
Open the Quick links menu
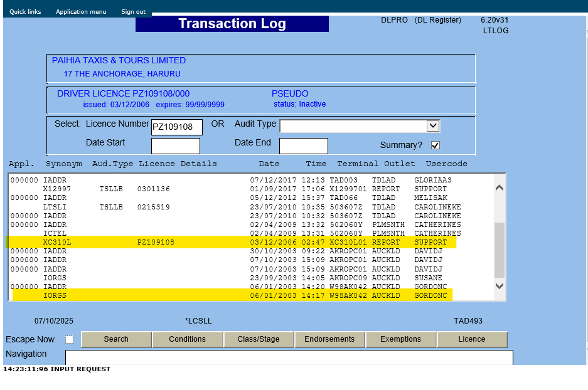(25, 12)
